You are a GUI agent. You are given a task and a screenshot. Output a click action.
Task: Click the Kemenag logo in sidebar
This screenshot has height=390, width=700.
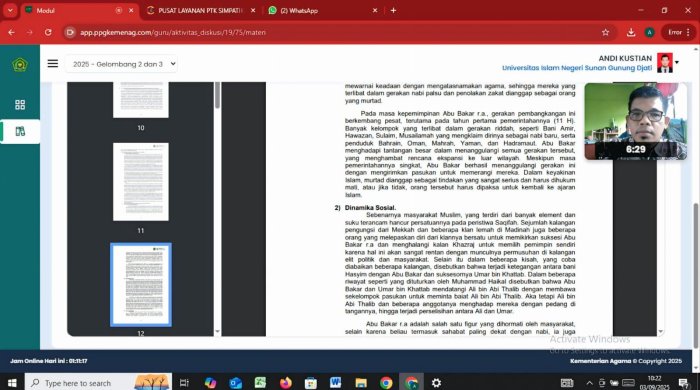coord(20,65)
